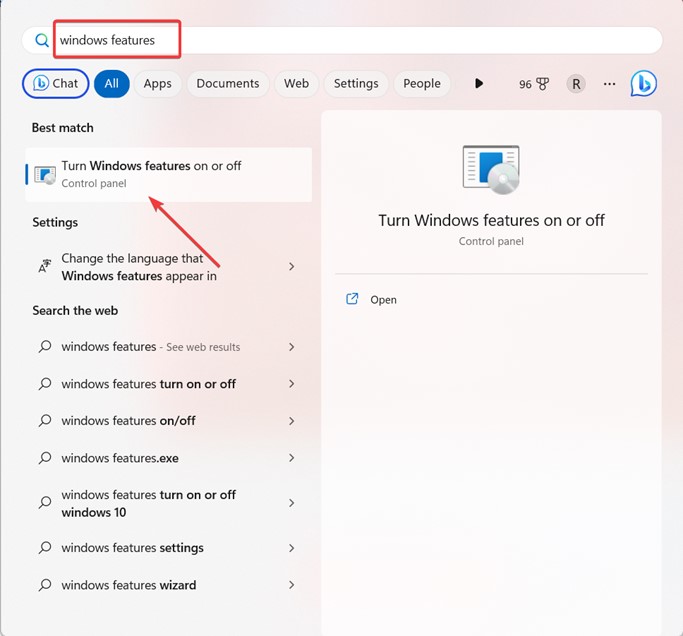
Task: Open Turn Windows features on or off result
Action: point(169,174)
